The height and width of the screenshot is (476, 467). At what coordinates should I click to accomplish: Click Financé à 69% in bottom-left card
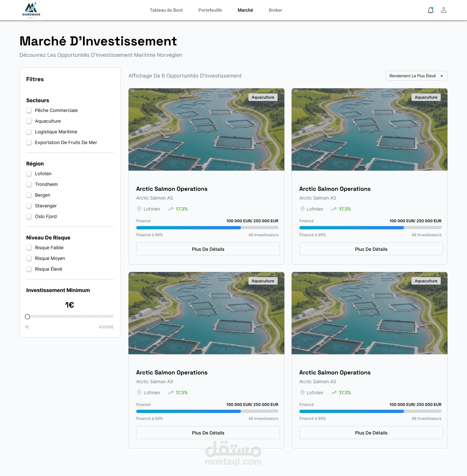pyautogui.click(x=150, y=419)
